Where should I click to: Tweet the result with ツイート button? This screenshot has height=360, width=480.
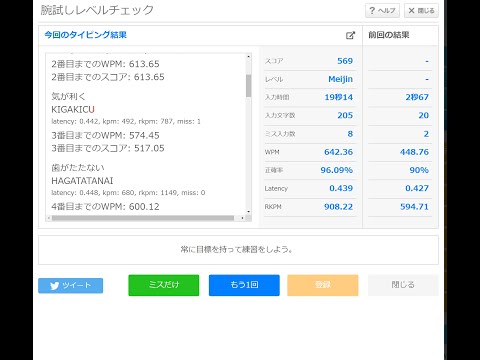click(71, 286)
